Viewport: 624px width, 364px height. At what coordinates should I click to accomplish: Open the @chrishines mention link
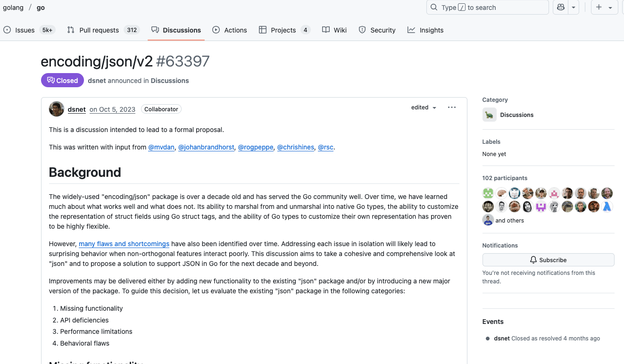pyautogui.click(x=296, y=147)
